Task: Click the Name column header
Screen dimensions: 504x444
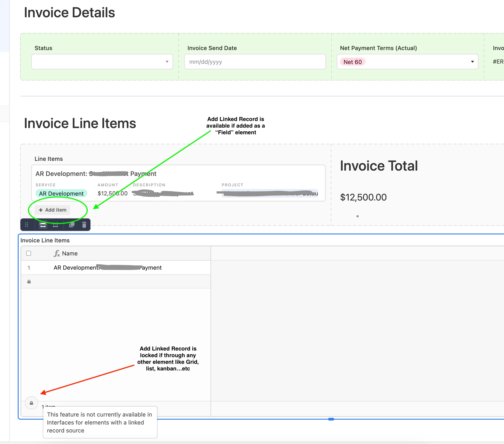Action: coord(70,253)
